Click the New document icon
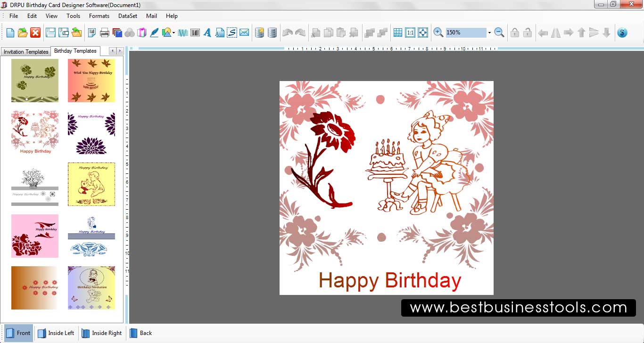This screenshot has width=644, height=343. click(10, 33)
